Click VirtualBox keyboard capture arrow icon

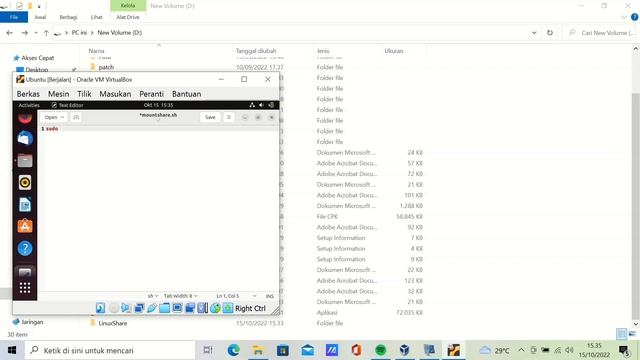(x=228, y=308)
